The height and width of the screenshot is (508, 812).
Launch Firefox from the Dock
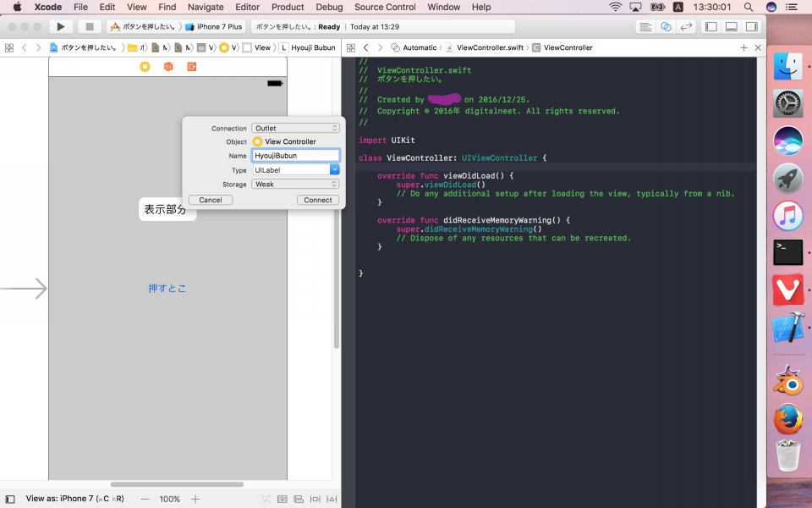[787, 419]
